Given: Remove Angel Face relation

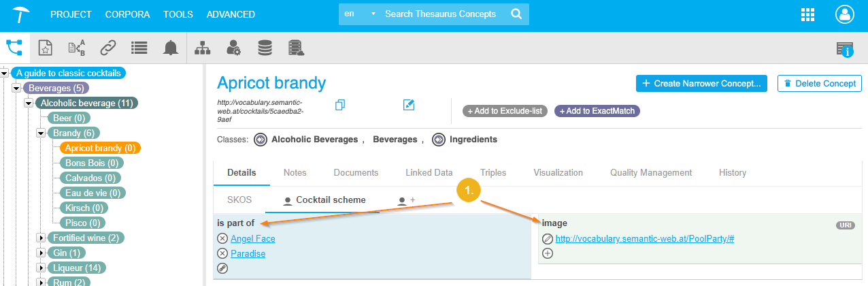Looking at the screenshot, I should 222,239.
